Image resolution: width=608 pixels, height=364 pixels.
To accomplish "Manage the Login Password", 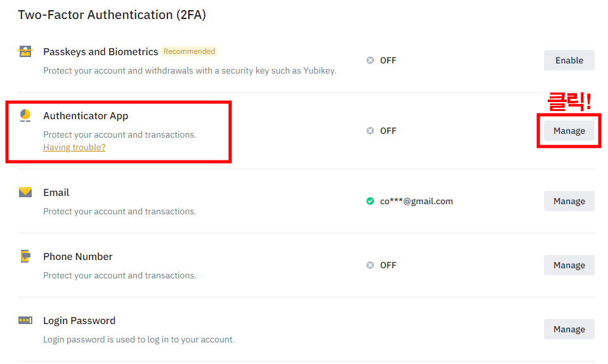I will 569,329.
